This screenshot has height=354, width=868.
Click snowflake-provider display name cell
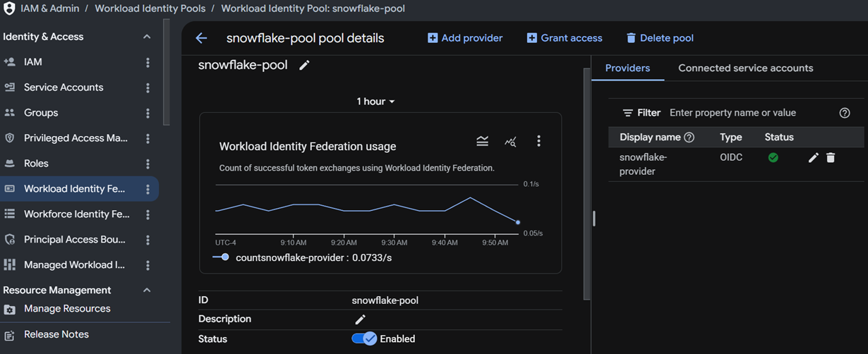(x=643, y=164)
